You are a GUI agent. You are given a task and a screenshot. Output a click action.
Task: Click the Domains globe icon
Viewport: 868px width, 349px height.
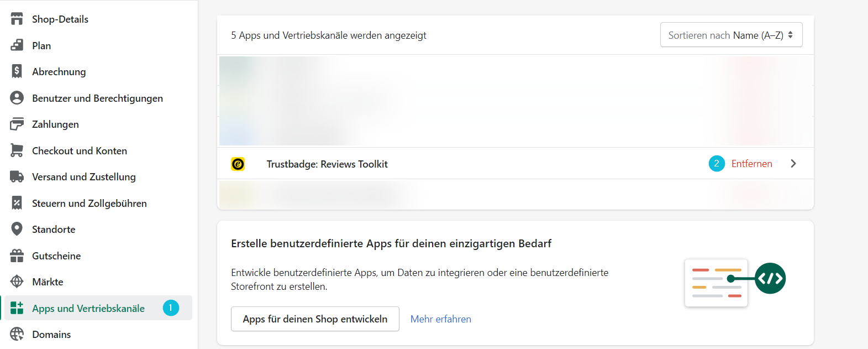coord(17,334)
